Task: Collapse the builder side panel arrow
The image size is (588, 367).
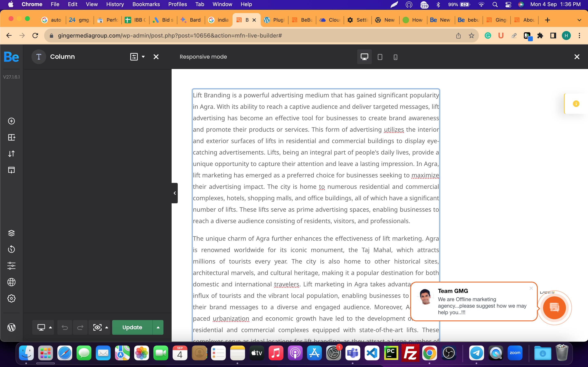Action: click(x=175, y=193)
